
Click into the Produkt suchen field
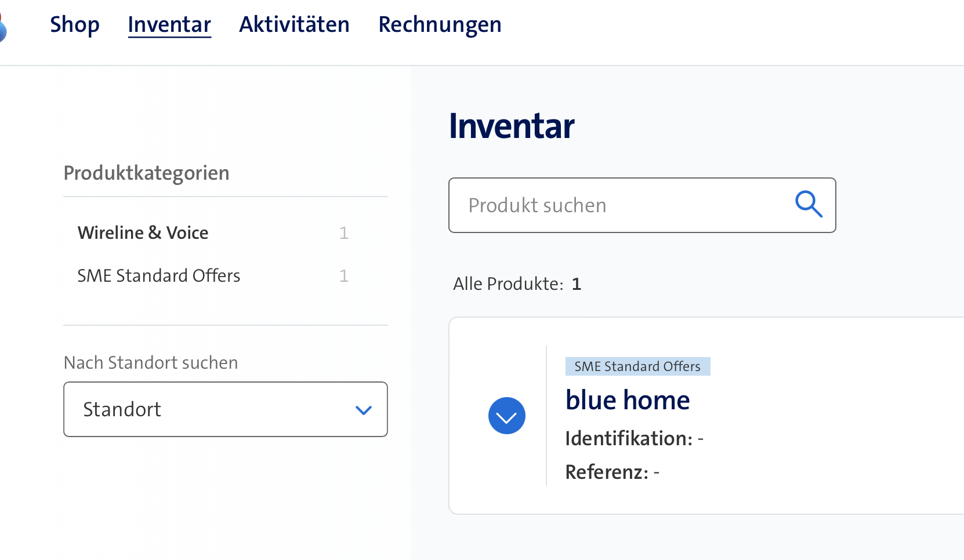tap(621, 205)
